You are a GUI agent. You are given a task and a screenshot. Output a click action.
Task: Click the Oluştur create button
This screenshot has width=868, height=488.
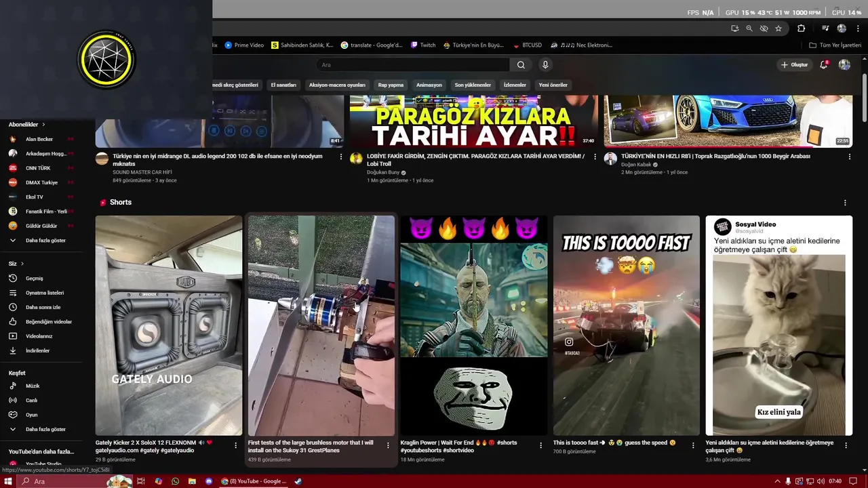794,65
